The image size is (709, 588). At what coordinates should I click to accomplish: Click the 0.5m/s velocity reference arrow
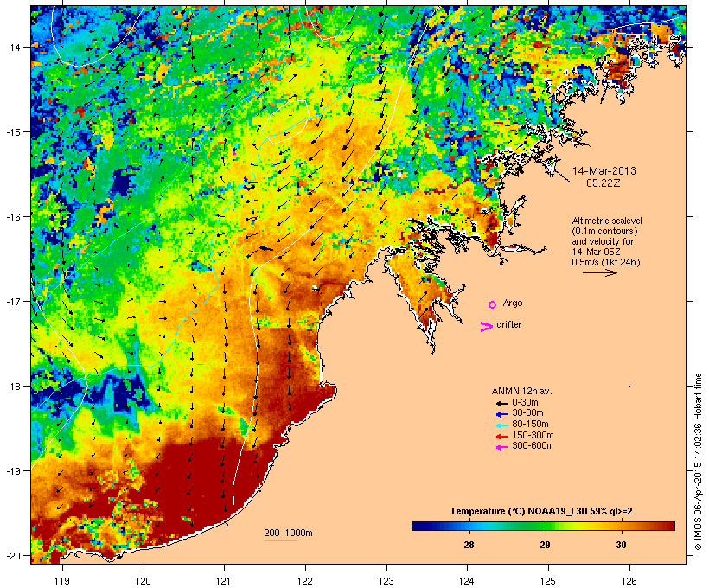point(599,272)
